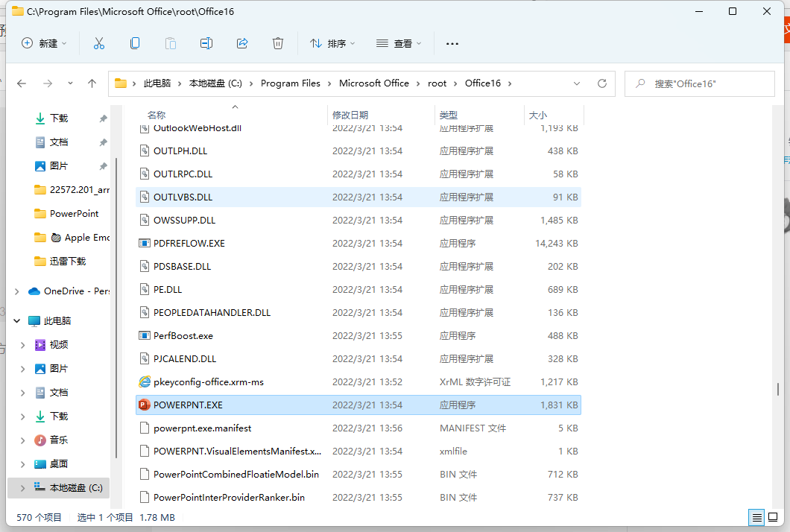Screen dimensions: 790x532
Task: Switch to details view in the status bar
Action: pyautogui.click(x=756, y=517)
